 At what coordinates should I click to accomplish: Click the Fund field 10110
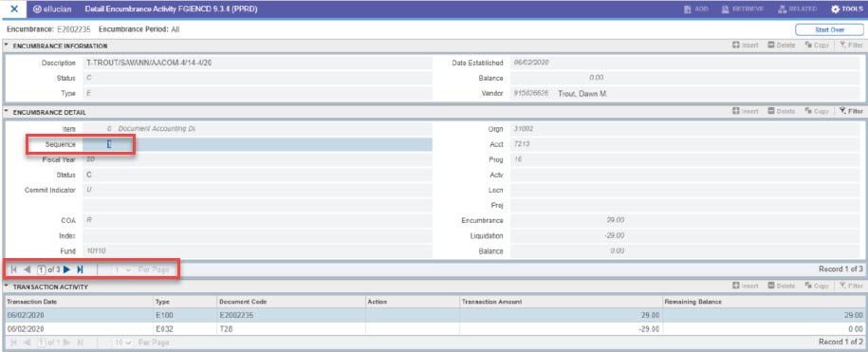pyautogui.click(x=257, y=250)
